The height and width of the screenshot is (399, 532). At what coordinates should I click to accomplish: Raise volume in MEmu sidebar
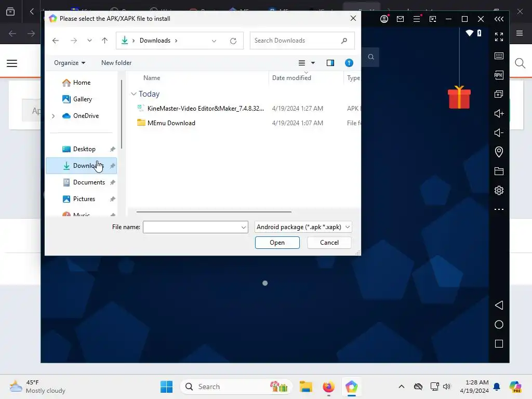[499, 113]
